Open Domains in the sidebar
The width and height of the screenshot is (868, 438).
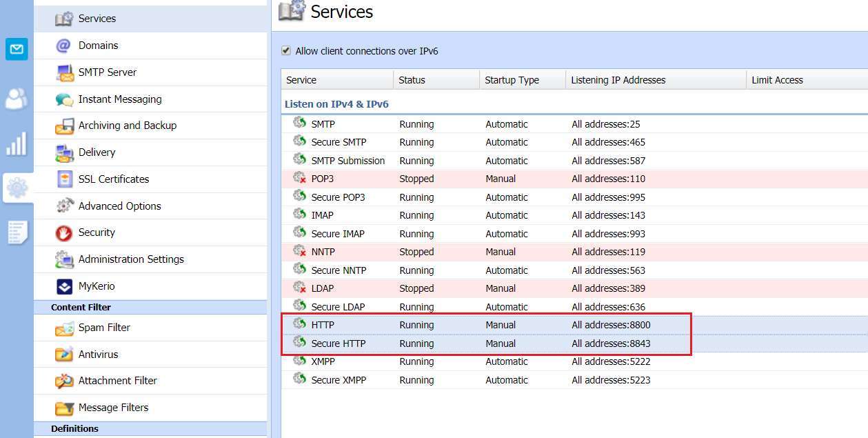point(150,46)
